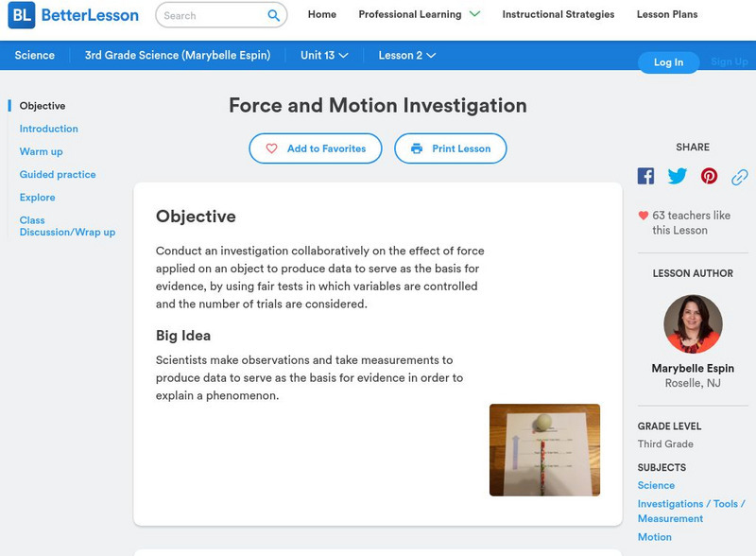
Task: Click the BetterLesson wordmark text
Action: tap(90, 15)
